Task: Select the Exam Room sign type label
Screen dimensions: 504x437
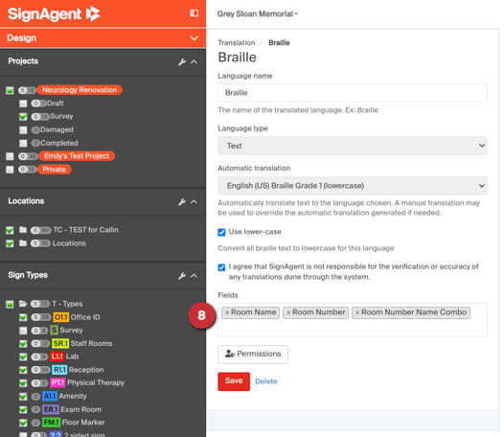Action: click(81, 409)
